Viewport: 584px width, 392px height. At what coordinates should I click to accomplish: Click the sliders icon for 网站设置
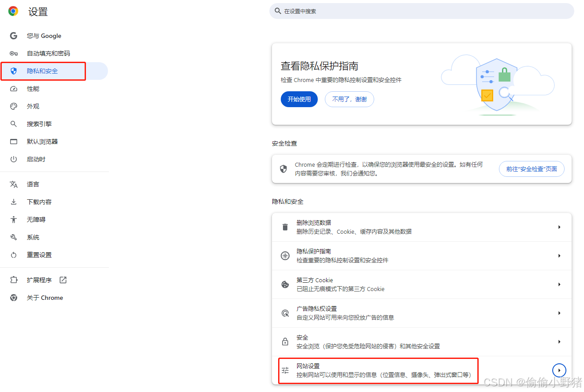coord(285,370)
